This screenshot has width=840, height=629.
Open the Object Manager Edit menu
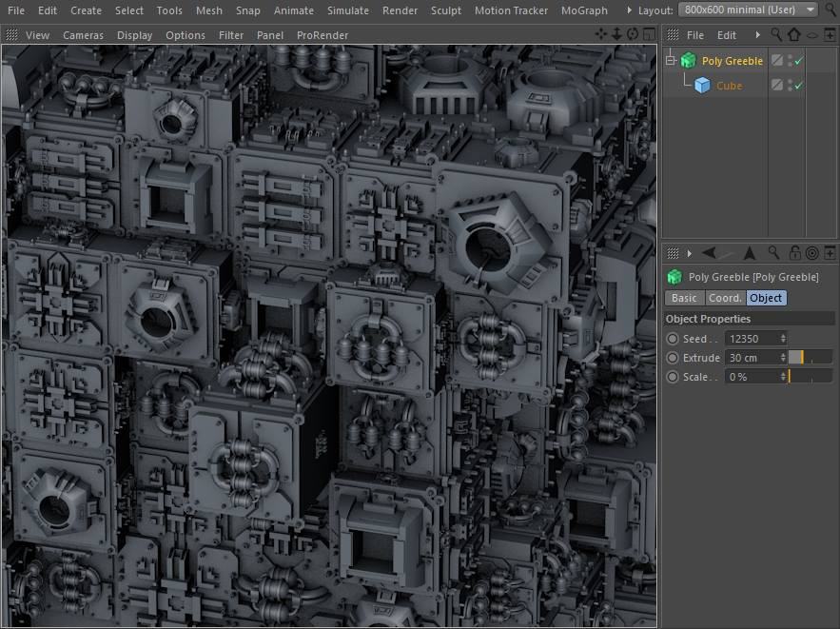point(727,35)
